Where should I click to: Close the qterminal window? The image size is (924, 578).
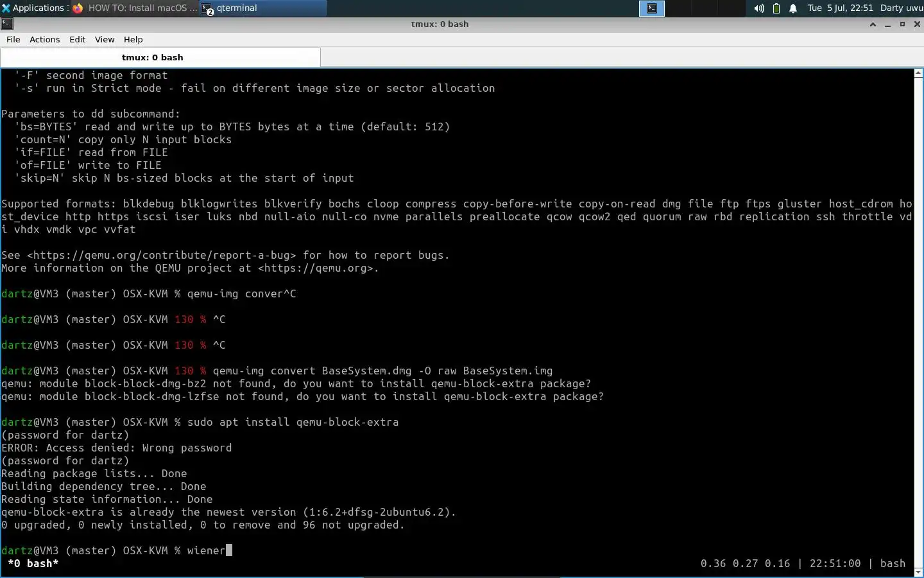tap(917, 24)
